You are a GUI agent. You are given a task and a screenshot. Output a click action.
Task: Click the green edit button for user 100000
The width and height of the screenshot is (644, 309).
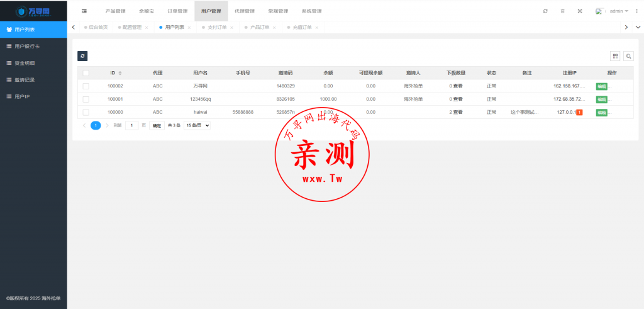coord(602,113)
